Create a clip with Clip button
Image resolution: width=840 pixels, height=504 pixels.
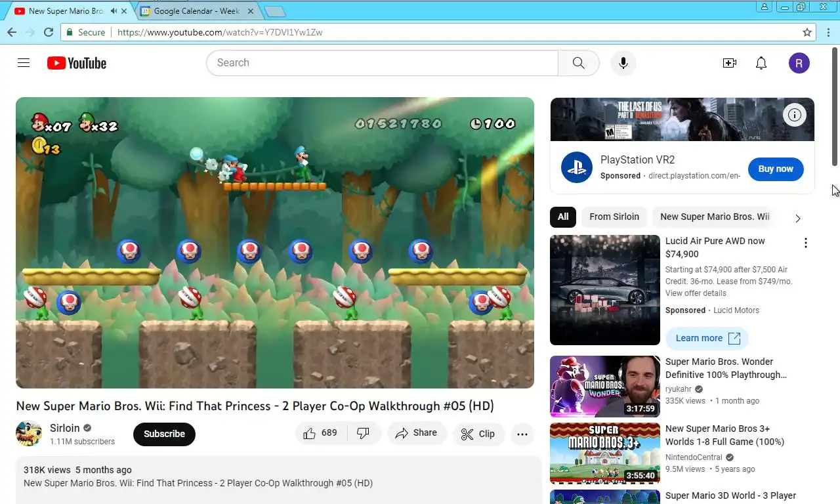pos(478,434)
